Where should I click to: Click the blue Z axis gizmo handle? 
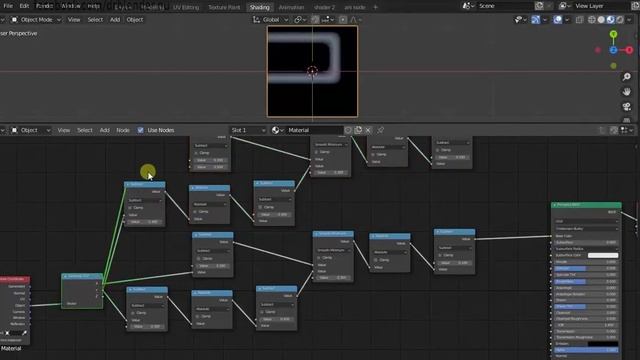click(613, 50)
